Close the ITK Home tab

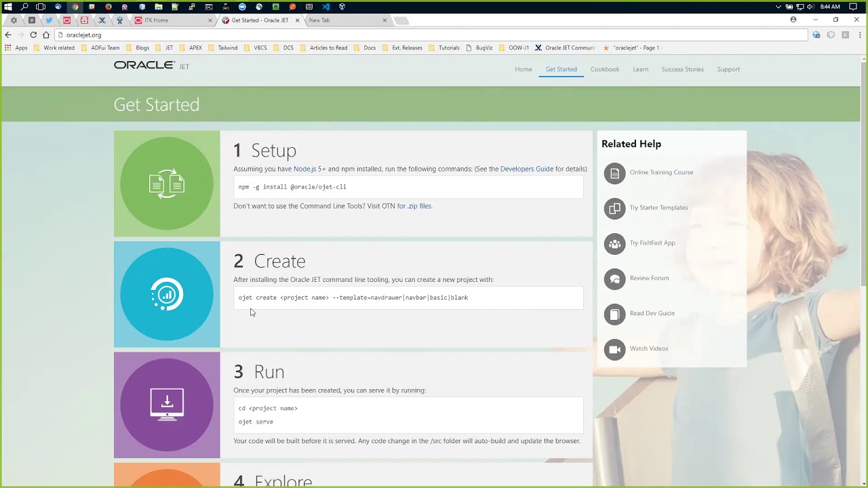click(x=210, y=20)
